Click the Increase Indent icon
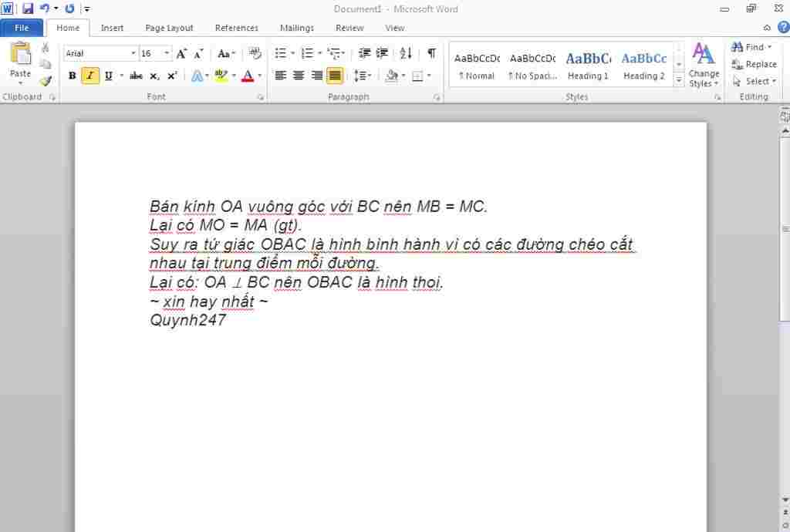 pyautogui.click(x=382, y=54)
